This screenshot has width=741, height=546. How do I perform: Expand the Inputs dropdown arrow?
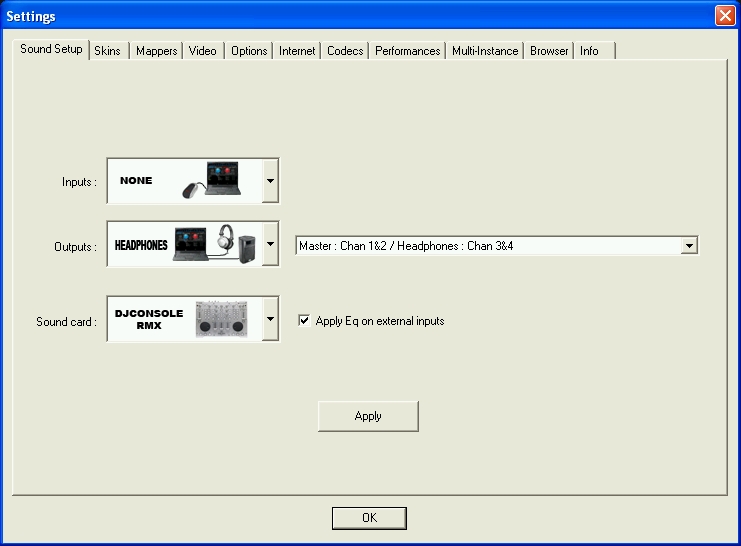[x=270, y=181]
